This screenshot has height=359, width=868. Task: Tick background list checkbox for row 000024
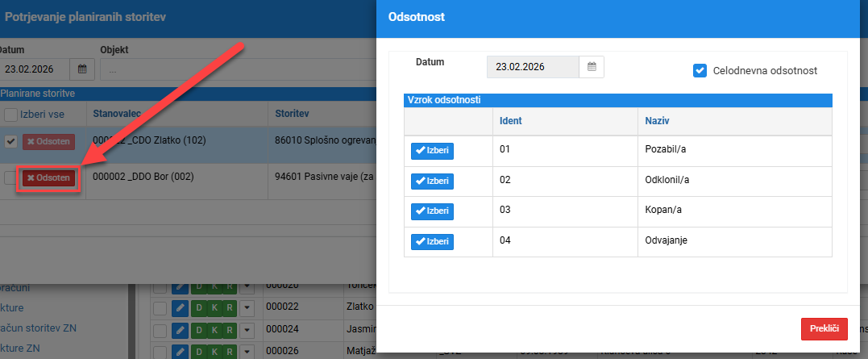[160, 330]
